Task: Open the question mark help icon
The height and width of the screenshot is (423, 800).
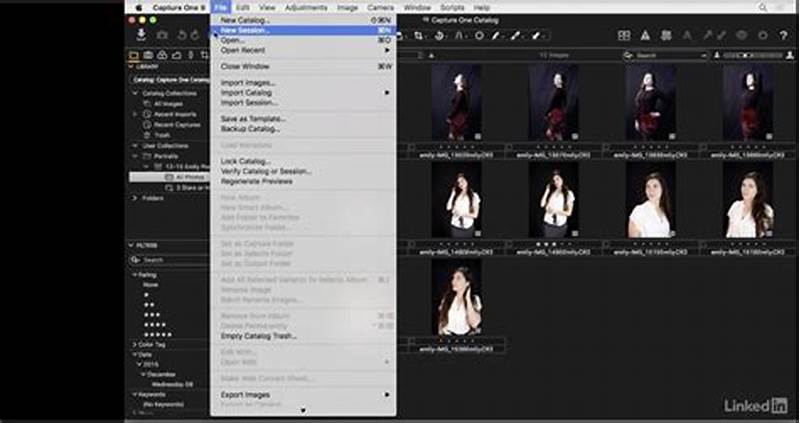Action: (x=784, y=35)
